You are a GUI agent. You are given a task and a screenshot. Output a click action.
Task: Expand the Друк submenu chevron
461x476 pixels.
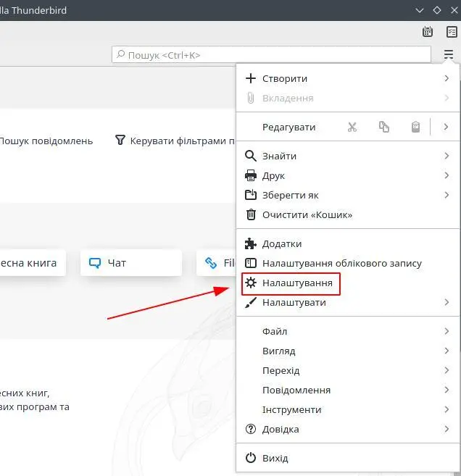(x=447, y=175)
